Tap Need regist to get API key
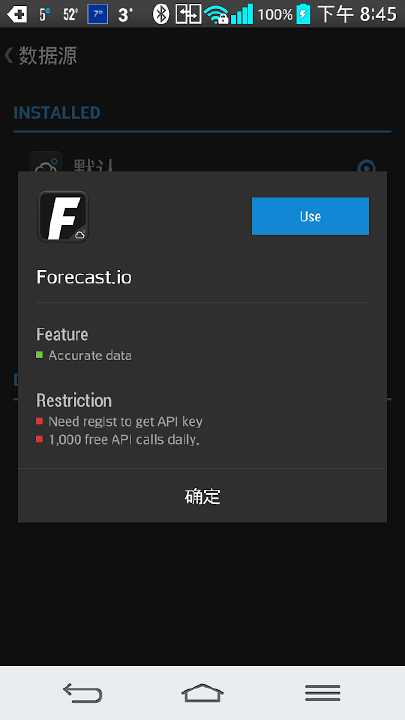 click(x=125, y=421)
